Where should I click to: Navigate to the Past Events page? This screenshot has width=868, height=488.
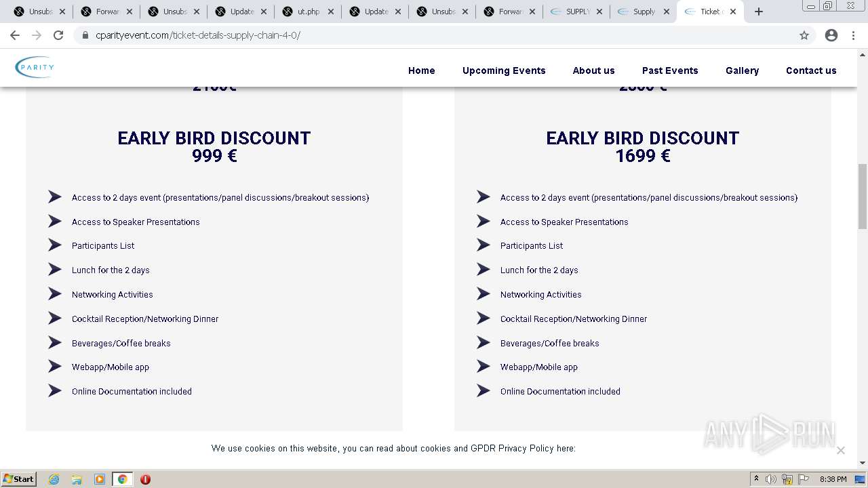pyautogui.click(x=670, y=70)
